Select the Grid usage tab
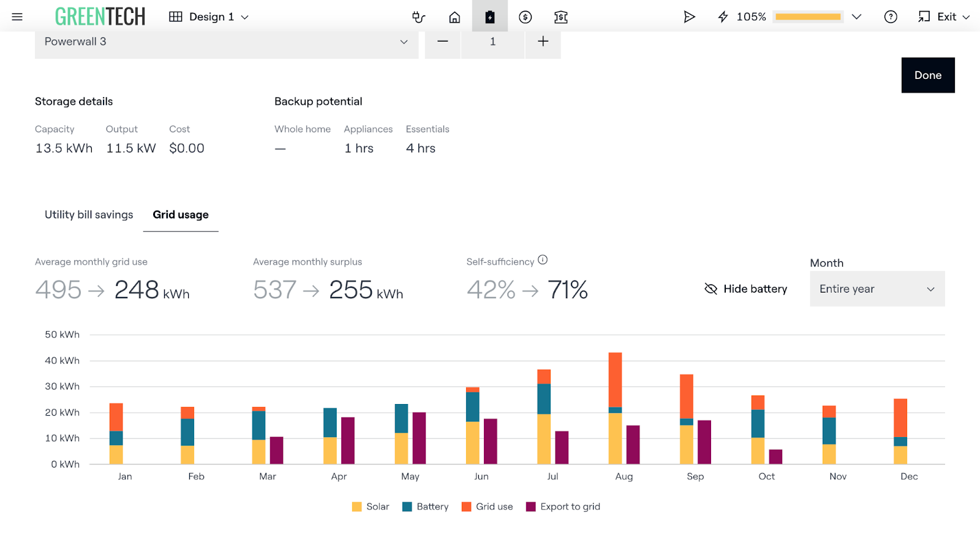980x546 pixels. coord(181,215)
